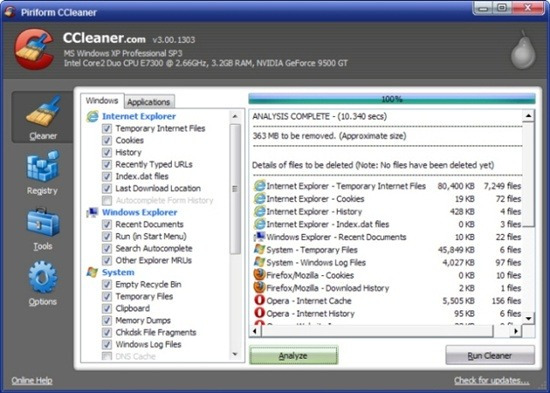The width and height of the screenshot is (550, 393).
Task: Select the Windows Explorer group heading
Action: pyautogui.click(x=140, y=212)
